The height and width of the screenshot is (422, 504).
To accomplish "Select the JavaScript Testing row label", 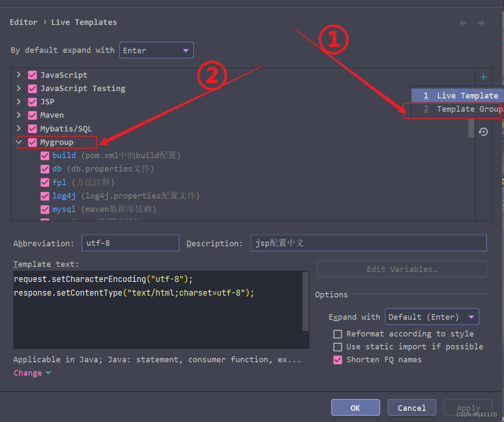I will coord(82,89).
